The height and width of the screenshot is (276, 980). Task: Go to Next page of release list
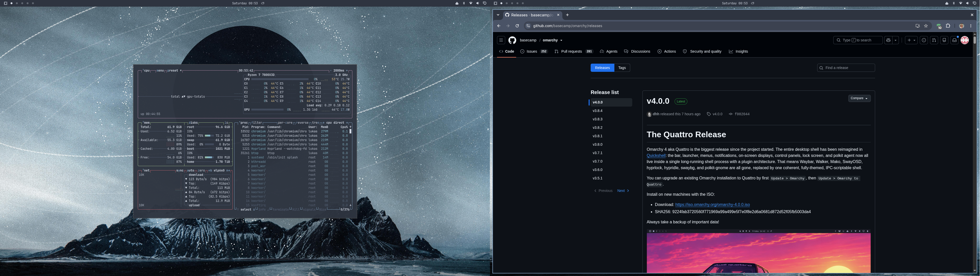(623, 191)
